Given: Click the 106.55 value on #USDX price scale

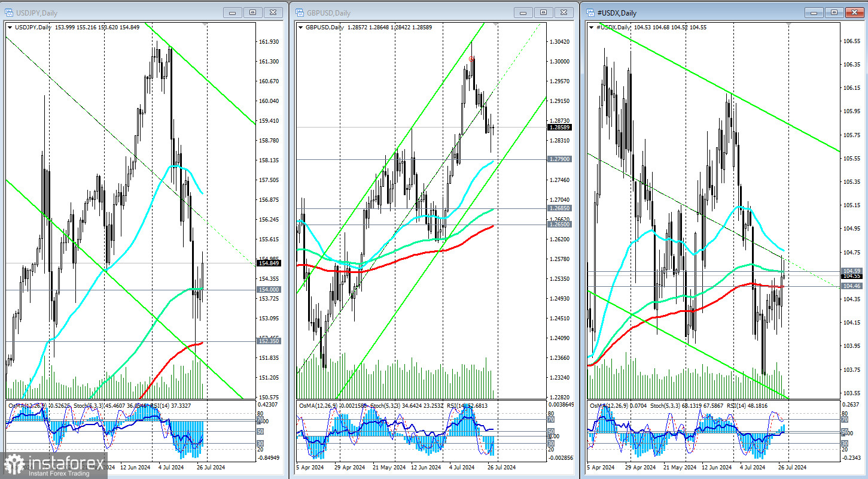Looking at the screenshot, I should pos(851,41).
